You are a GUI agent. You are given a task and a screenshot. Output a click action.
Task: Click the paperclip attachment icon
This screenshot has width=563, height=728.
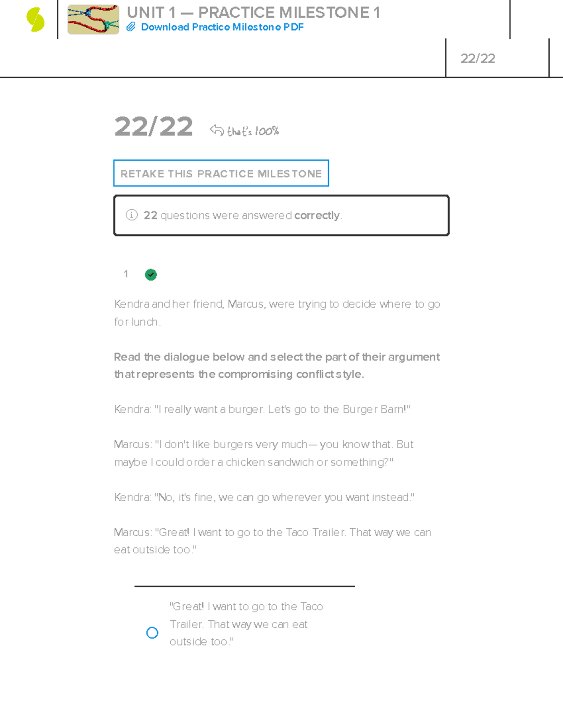[x=131, y=27]
